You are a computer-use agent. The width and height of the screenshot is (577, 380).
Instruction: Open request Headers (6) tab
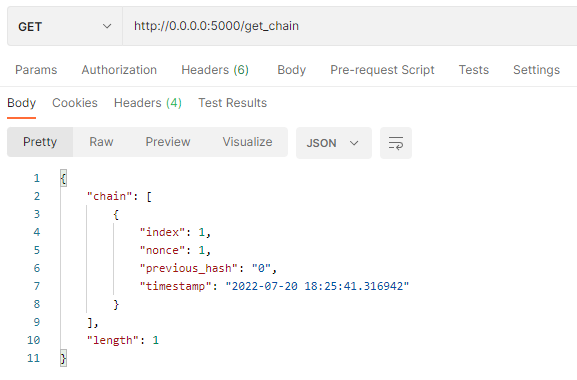click(x=215, y=70)
